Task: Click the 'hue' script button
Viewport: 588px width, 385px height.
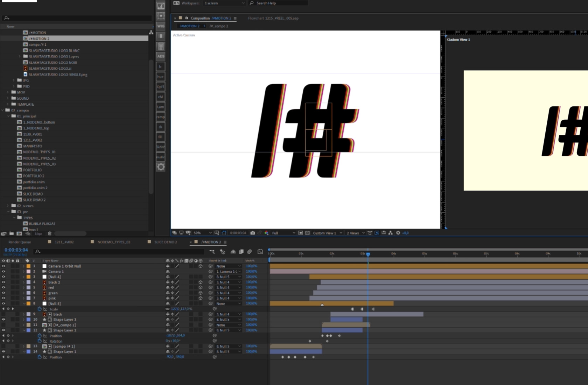Action: click(160, 77)
